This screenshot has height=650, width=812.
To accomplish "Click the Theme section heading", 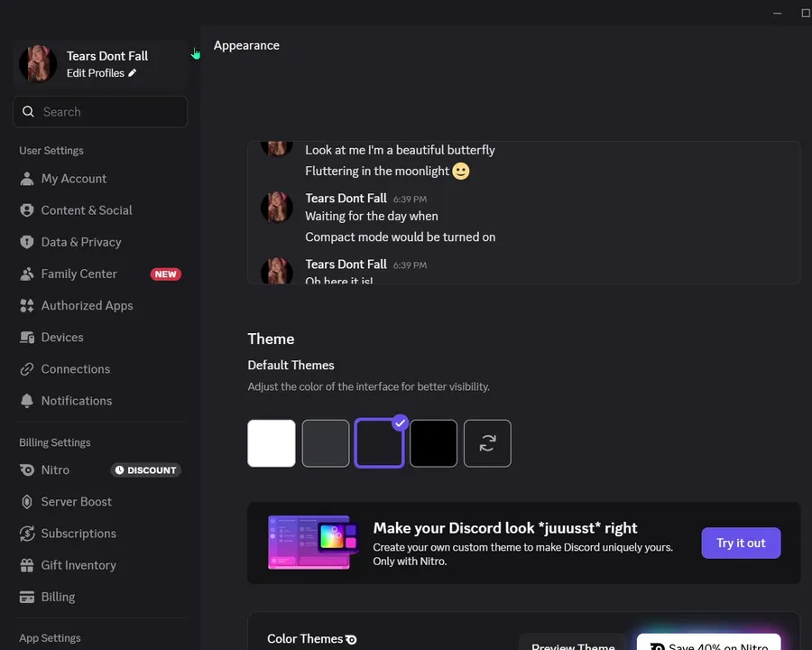I will point(271,339).
